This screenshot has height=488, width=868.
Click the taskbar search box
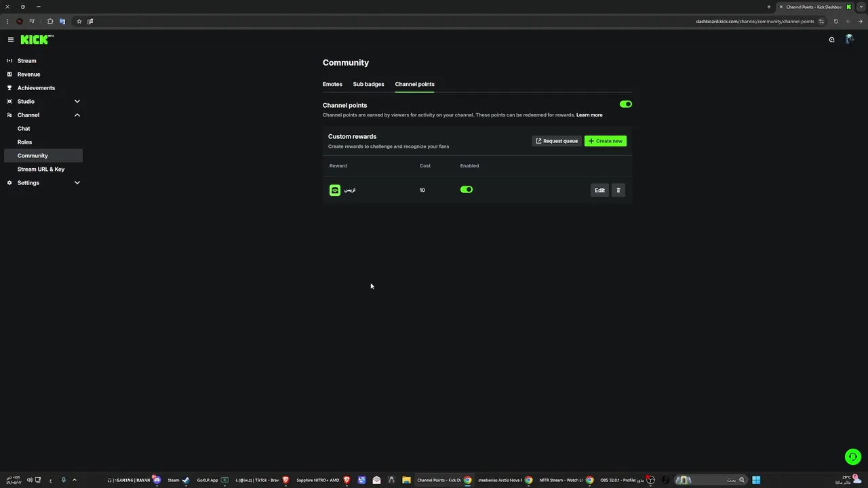710,480
